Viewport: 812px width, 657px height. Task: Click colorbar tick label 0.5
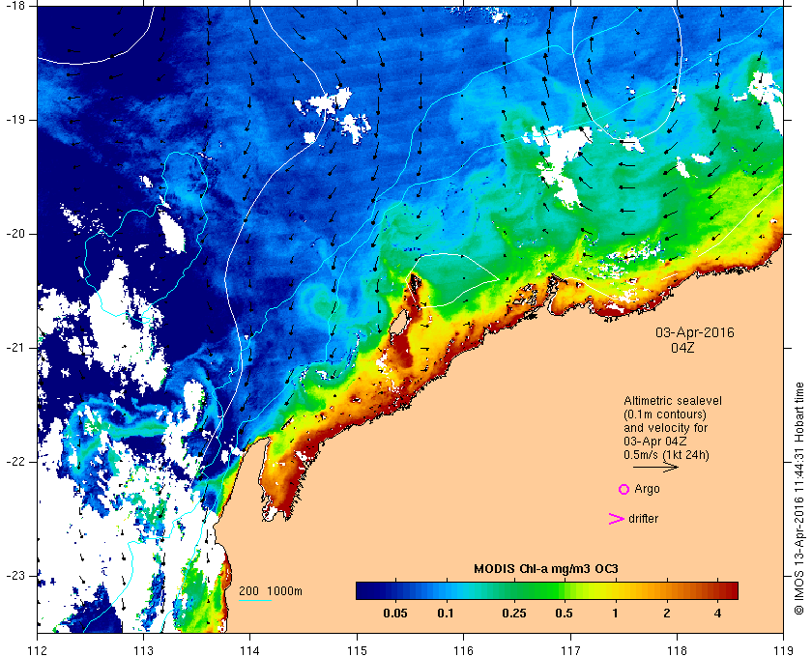pos(564,614)
